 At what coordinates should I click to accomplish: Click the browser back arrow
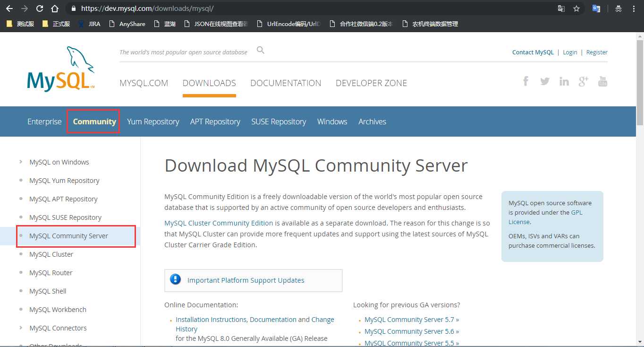pos(9,9)
